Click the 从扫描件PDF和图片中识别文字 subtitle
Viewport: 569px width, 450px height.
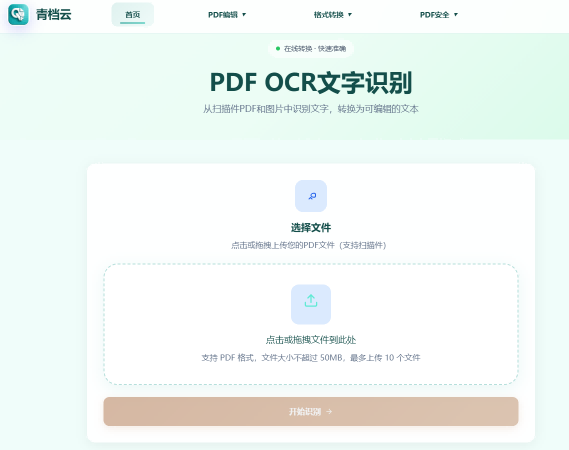(311, 109)
